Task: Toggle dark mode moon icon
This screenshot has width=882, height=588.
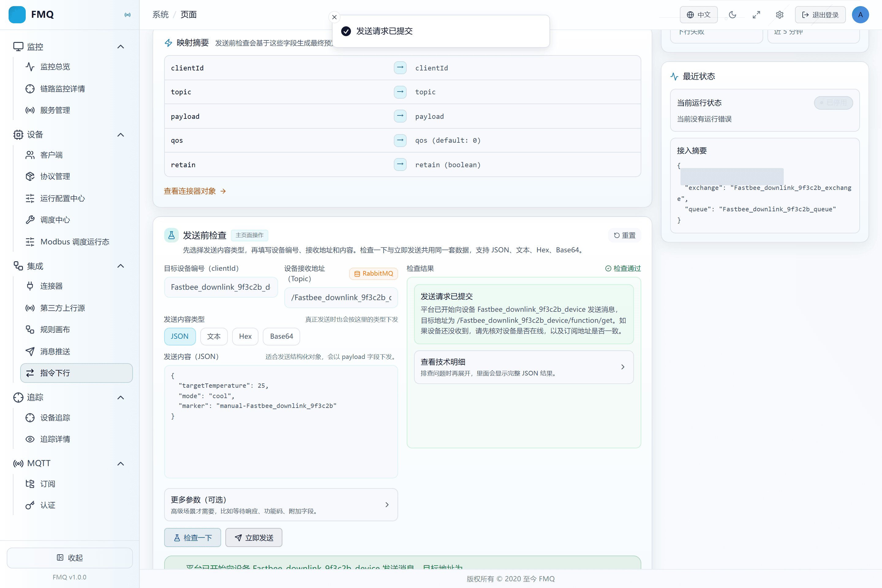Action: (732, 15)
